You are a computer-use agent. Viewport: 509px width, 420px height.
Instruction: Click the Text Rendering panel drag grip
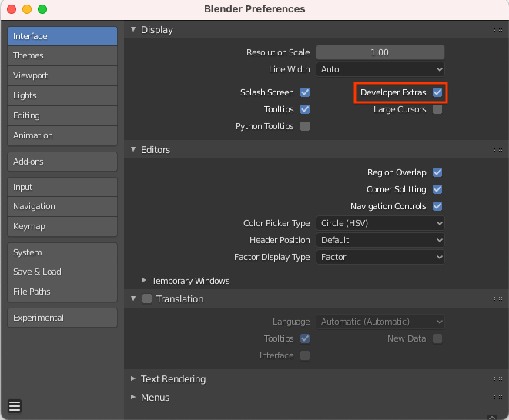click(498, 378)
